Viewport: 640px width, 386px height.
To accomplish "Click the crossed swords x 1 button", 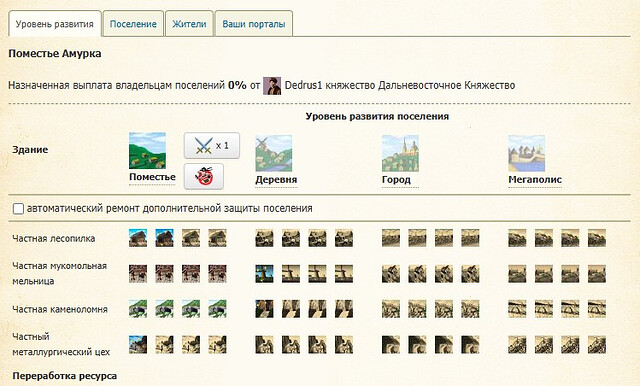I will [x=211, y=146].
